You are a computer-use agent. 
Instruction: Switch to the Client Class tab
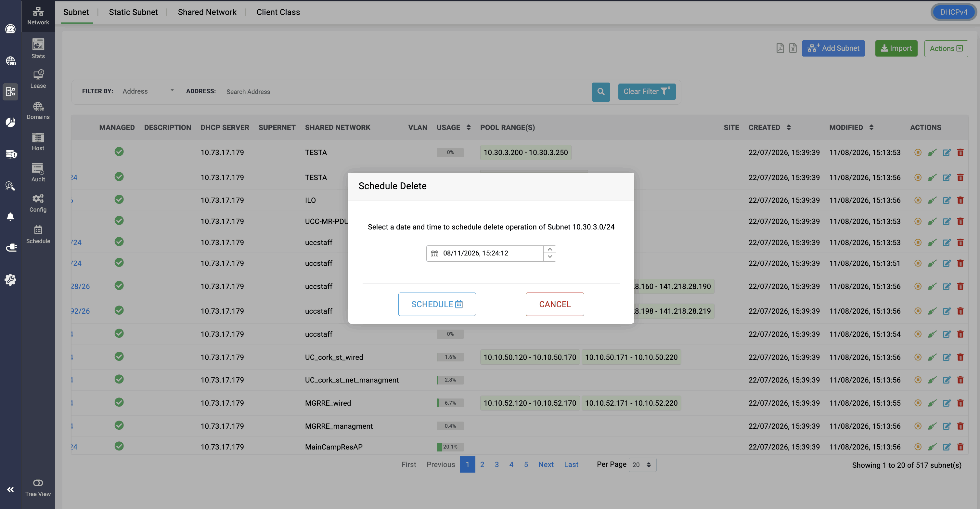point(278,12)
